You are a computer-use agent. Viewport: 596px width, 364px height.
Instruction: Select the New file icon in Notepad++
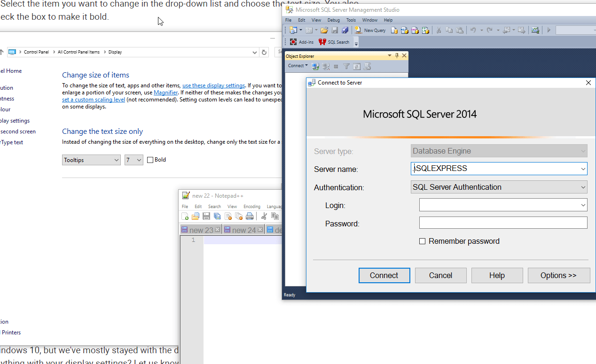coord(185,217)
